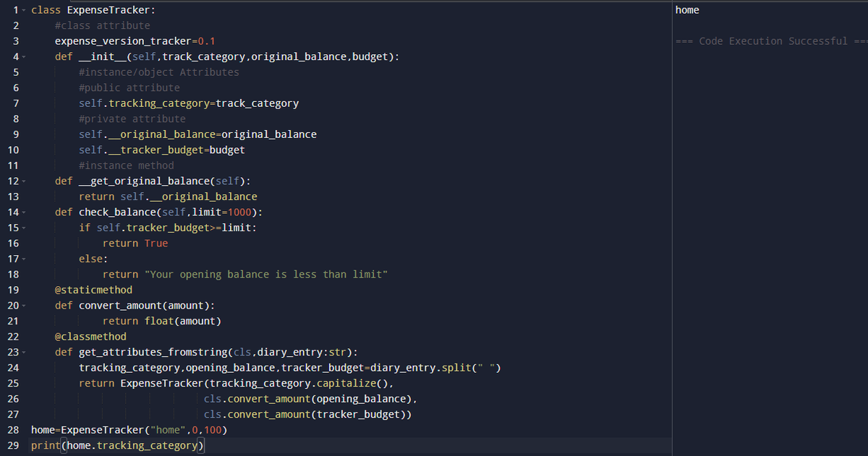Click 'home.tracking_category' inside the print call

(x=132, y=446)
